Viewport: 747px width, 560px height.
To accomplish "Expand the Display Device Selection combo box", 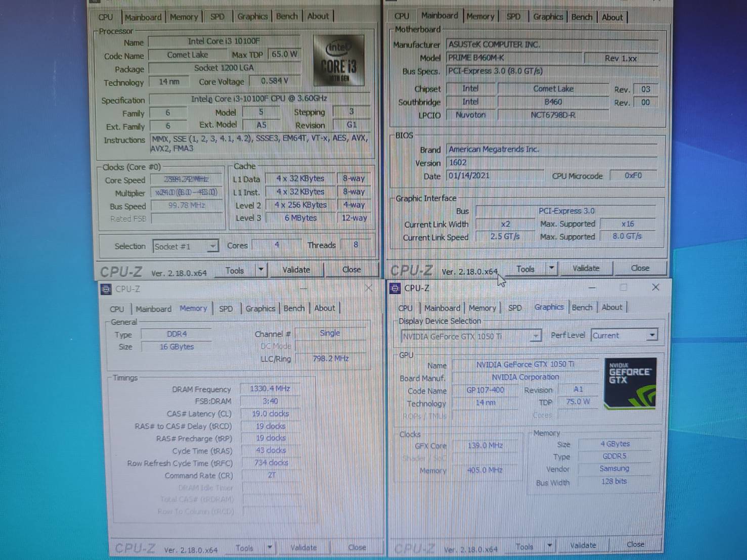I will tap(535, 336).
